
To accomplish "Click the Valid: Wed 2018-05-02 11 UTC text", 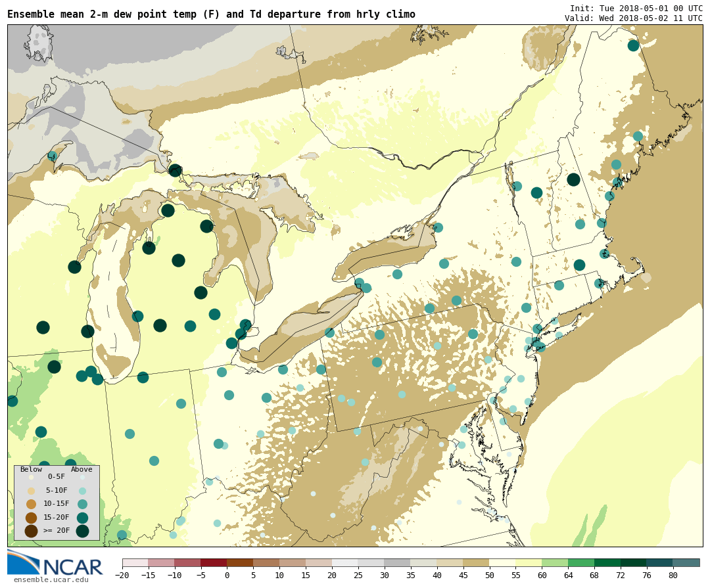I will point(634,18).
